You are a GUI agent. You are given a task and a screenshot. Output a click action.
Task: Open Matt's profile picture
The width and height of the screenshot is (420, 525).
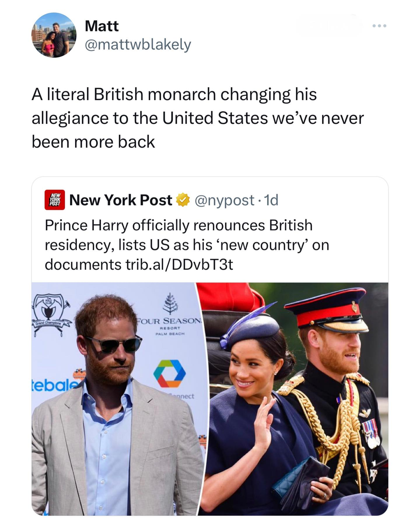tap(54, 35)
